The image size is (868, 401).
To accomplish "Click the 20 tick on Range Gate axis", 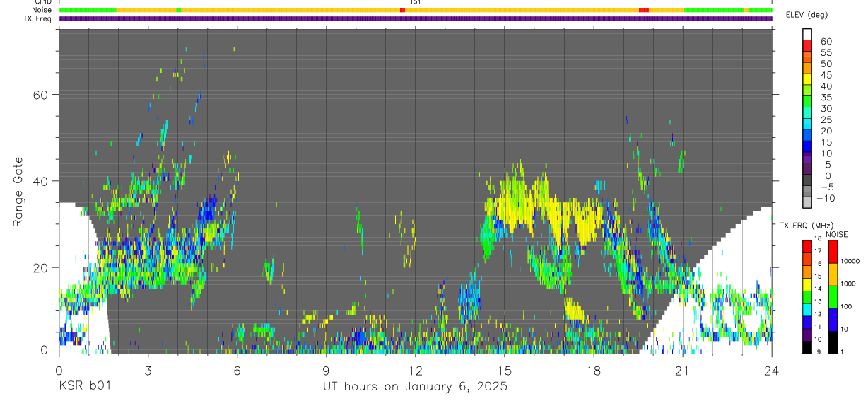I will 41,268.
